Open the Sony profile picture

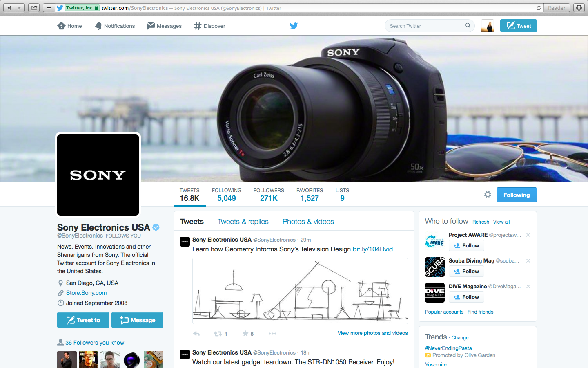coord(98,175)
